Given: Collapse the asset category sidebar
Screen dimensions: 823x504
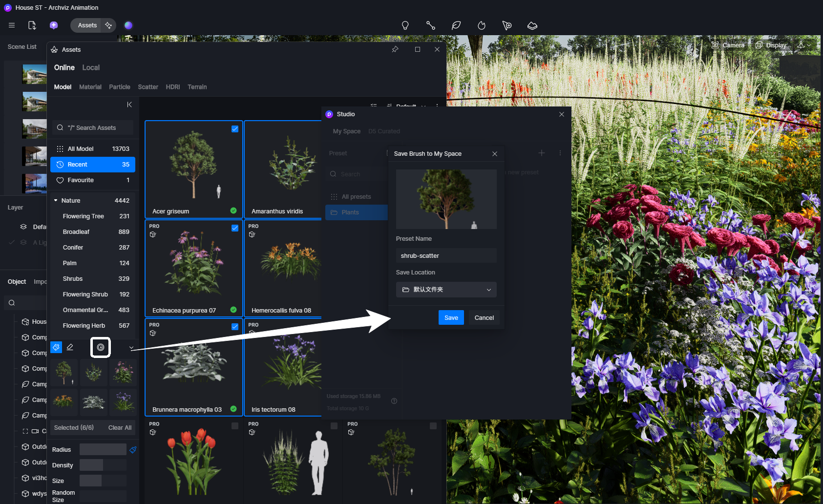Looking at the screenshot, I should [129, 105].
